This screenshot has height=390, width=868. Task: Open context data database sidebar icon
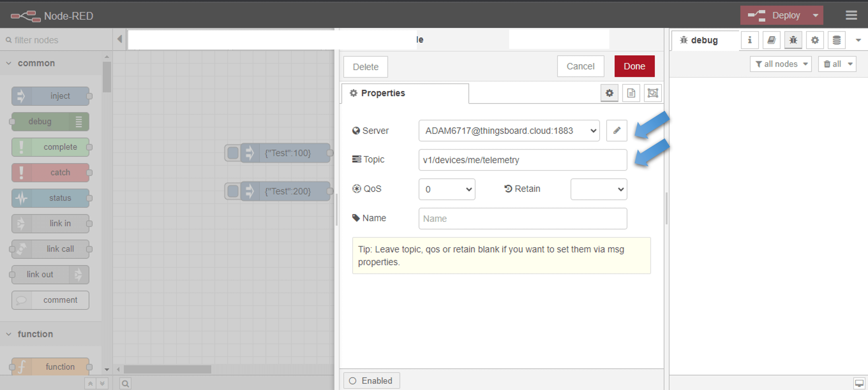(x=836, y=40)
